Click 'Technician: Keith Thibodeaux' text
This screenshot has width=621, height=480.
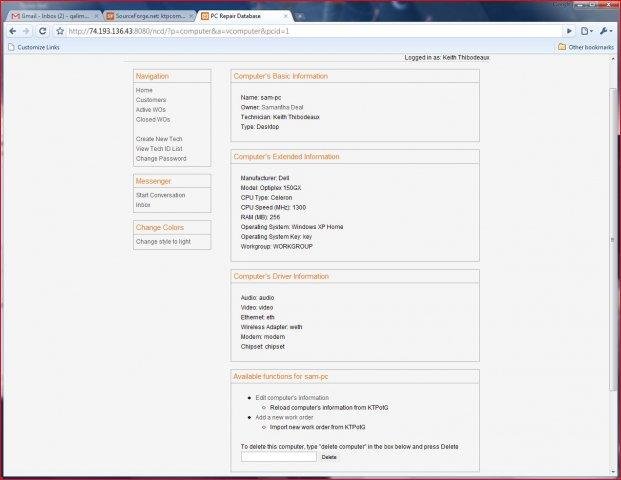click(x=280, y=117)
